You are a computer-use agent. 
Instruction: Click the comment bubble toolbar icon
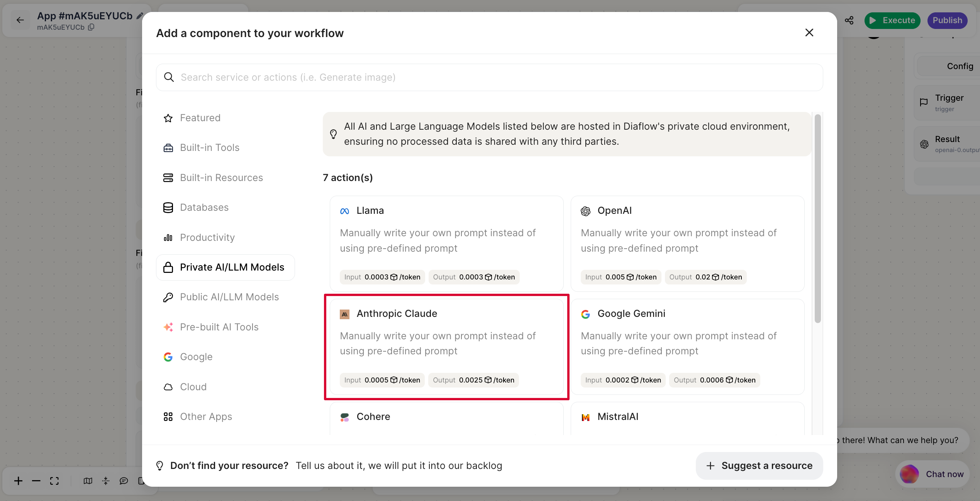[x=124, y=481]
